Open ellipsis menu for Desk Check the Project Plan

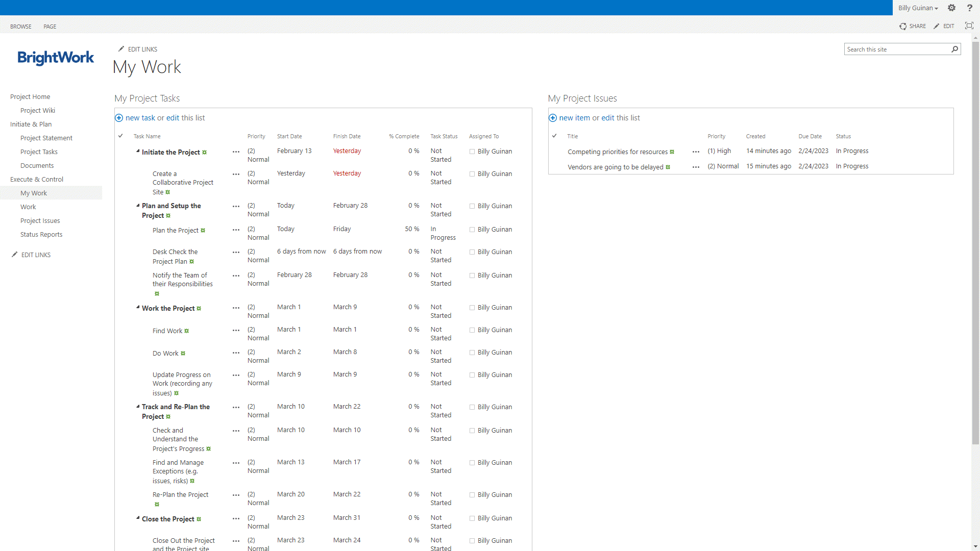(236, 253)
